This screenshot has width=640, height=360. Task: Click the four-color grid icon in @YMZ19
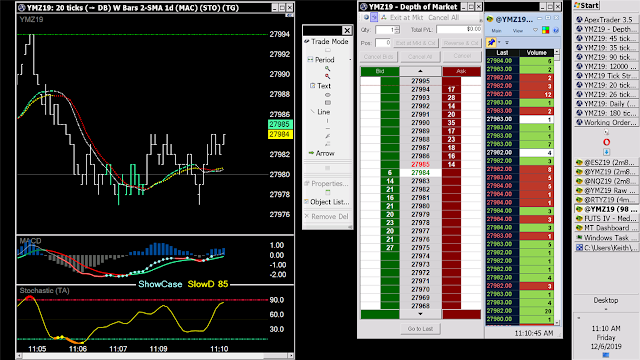[546, 30]
